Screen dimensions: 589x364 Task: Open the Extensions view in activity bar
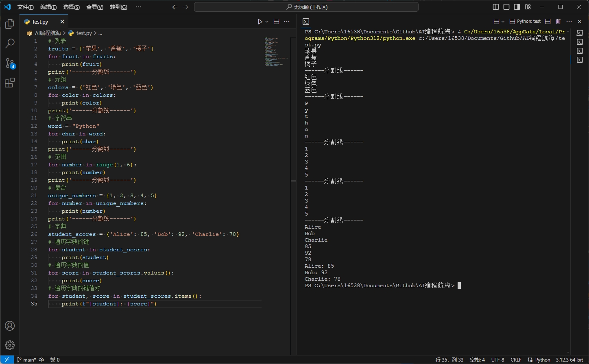pyautogui.click(x=10, y=83)
